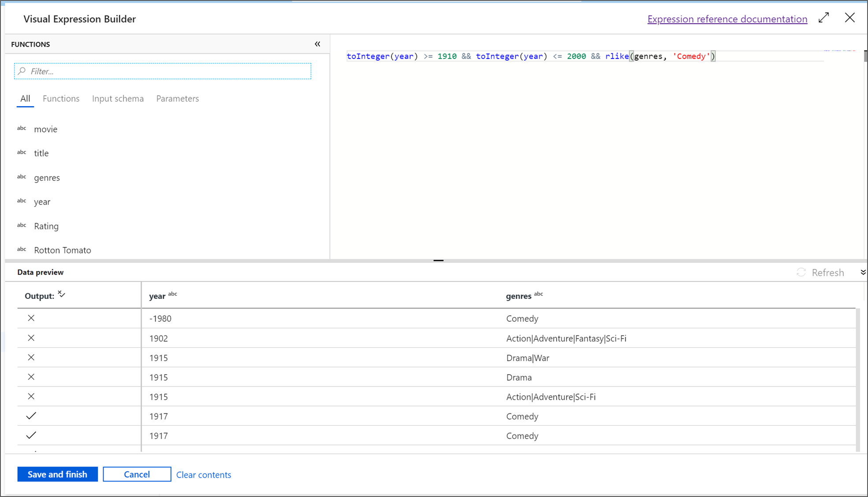Viewport: 868px width, 497px height.
Task: Click the Refresh data preview icon
Action: pos(802,272)
